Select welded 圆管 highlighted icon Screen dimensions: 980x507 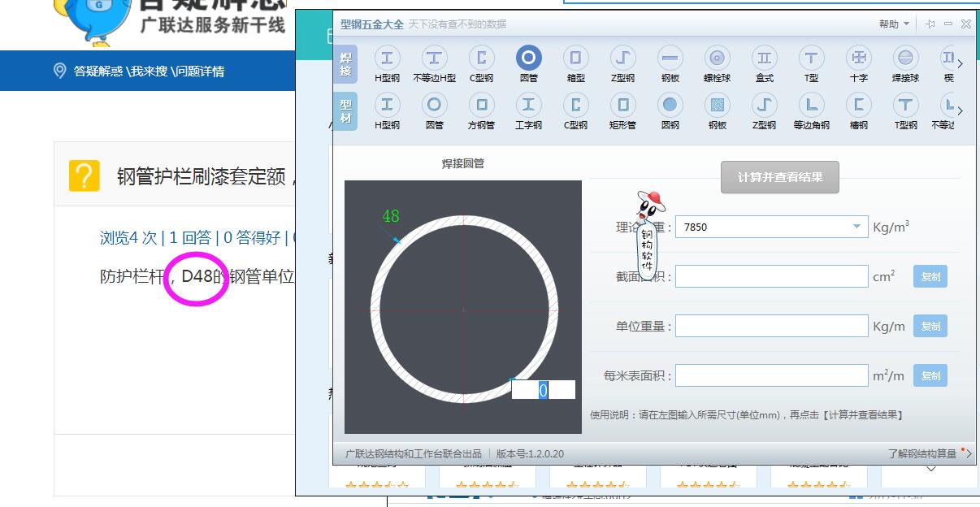click(529, 64)
